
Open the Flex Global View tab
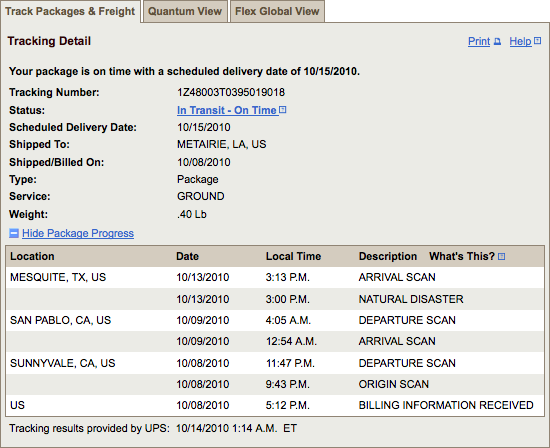coord(277,11)
